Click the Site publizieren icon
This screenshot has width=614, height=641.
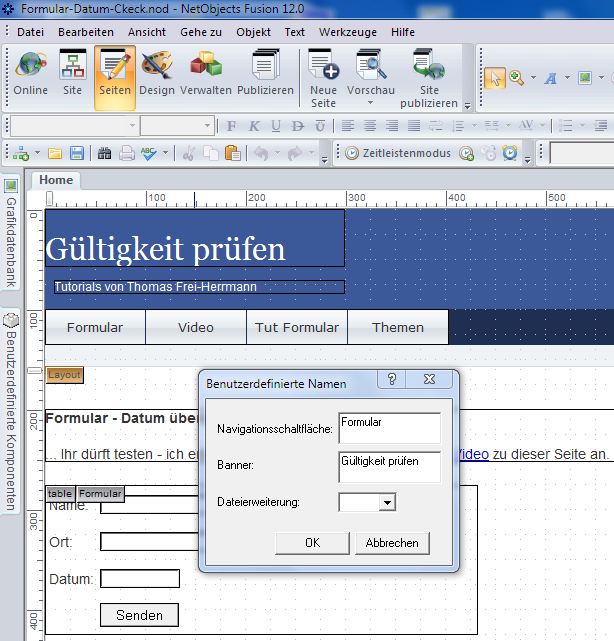click(429, 77)
